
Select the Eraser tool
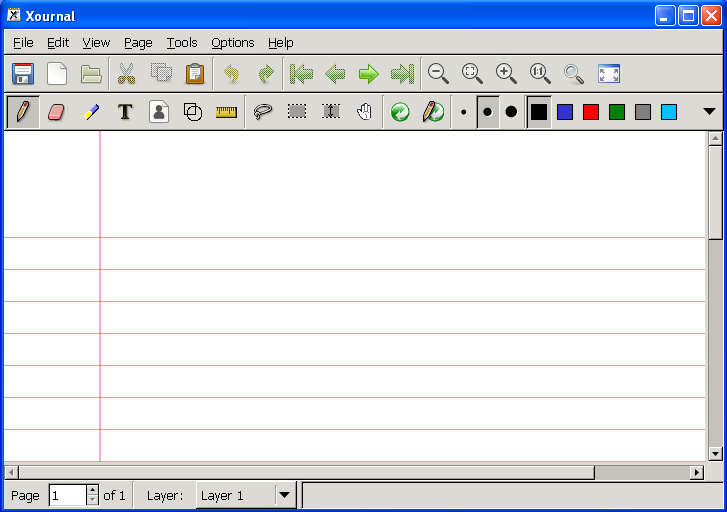(56, 112)
